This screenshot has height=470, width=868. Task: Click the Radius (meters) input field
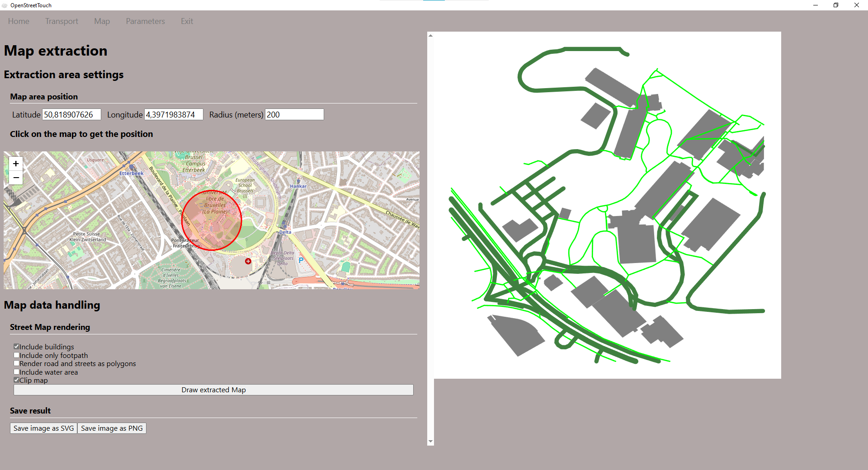[294, 115]
